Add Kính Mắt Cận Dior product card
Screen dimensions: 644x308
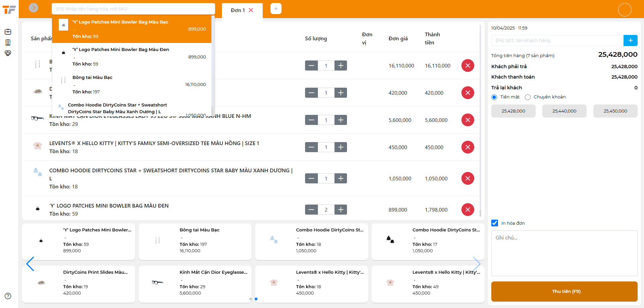click(195, 284)
